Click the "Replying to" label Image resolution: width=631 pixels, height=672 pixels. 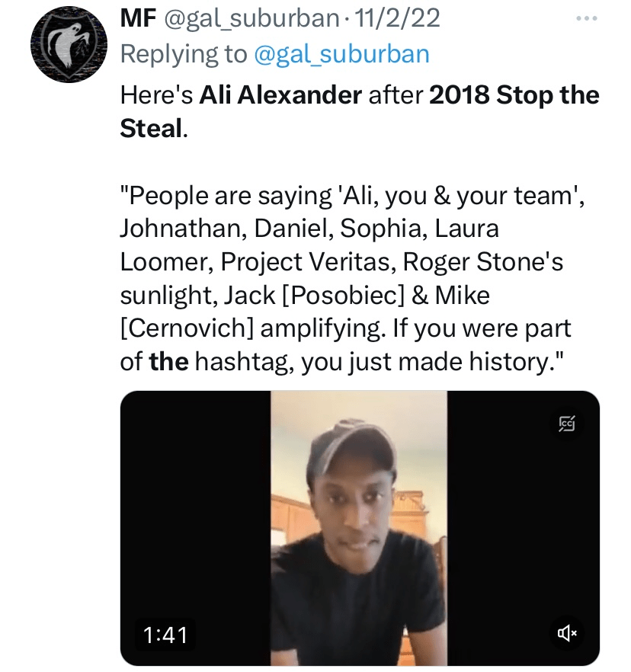pos(184,54)
